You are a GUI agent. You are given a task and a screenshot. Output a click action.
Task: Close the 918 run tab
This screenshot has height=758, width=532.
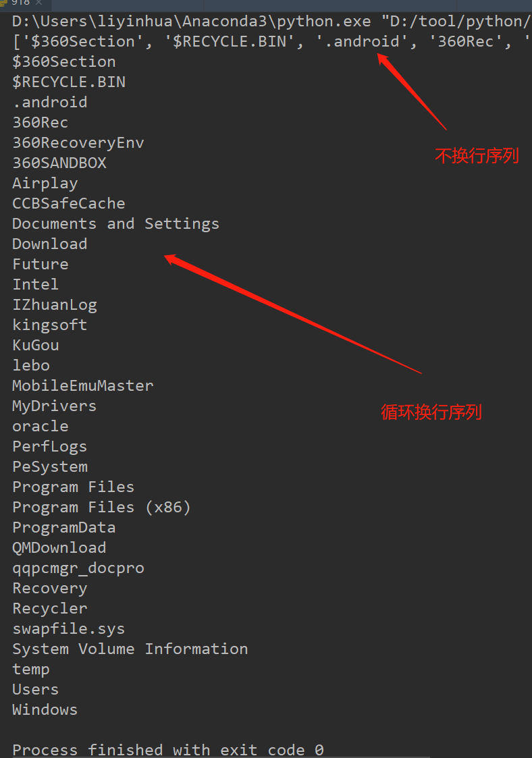tap(38, 3)
